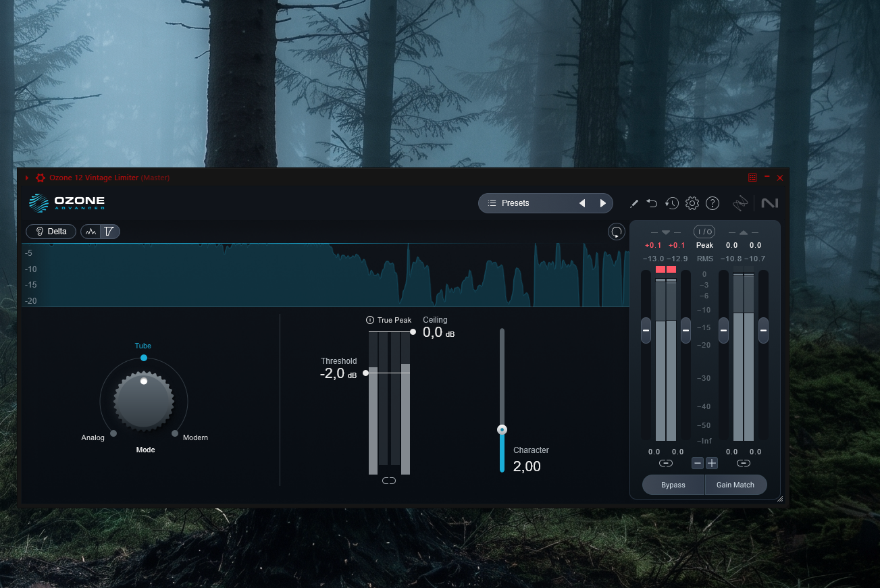Image resolution: width=880 pixels, height=588 pixels.
Task: Select Tube mode dot
Action: (144, 358)
